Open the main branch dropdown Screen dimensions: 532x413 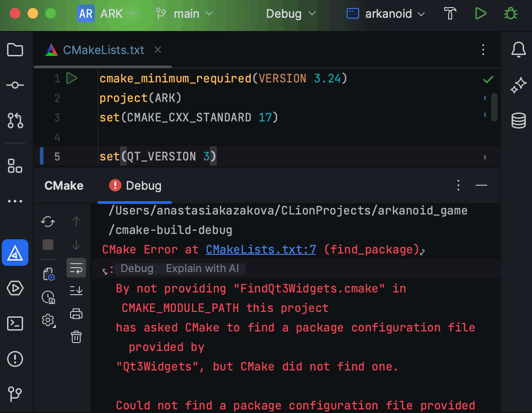point(184,14)
